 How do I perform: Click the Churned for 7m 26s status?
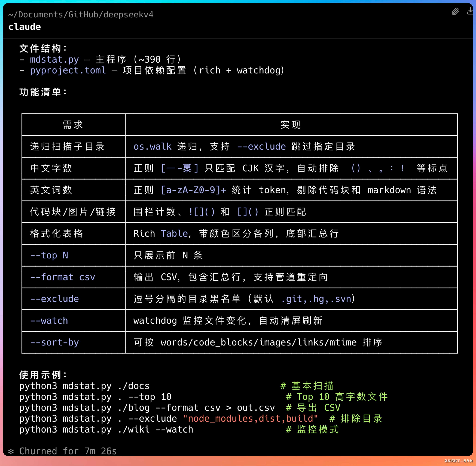68,451
